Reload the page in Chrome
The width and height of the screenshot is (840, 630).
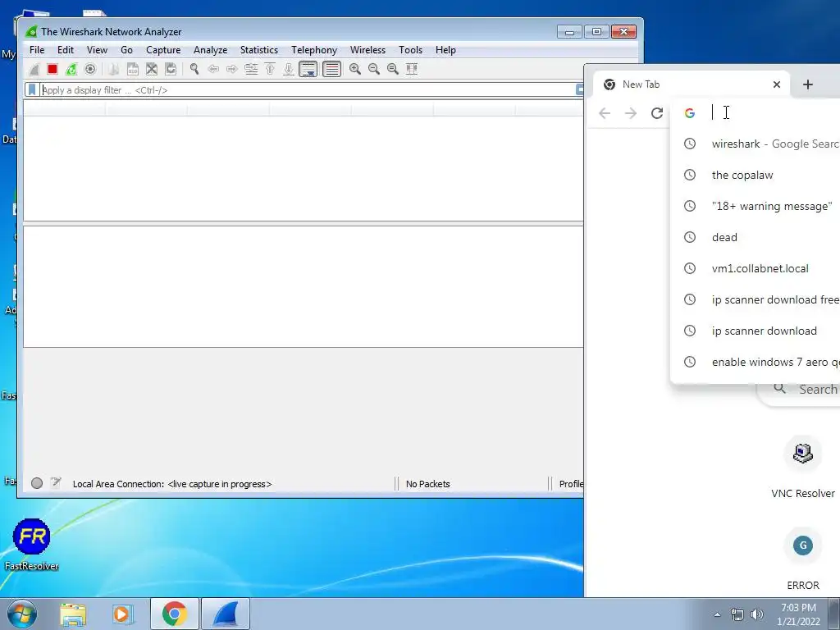(x=657, y=113)
